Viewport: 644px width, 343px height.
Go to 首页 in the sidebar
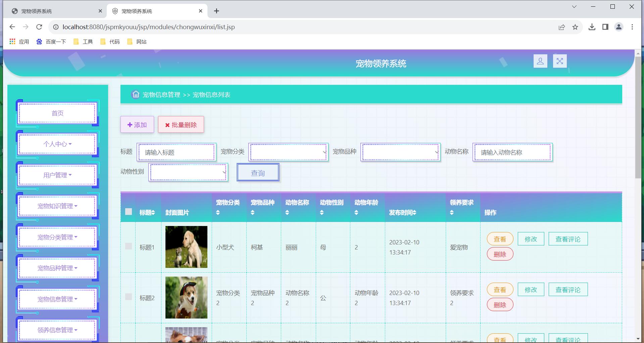[x=57, y=113]
